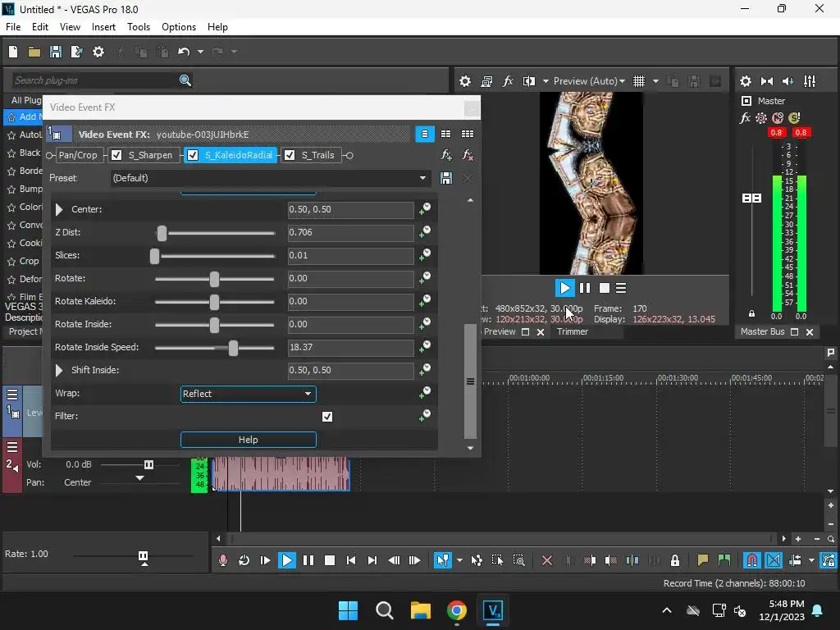
Task: Click the Master Bus downmix output icon
Action: [767, 81]
